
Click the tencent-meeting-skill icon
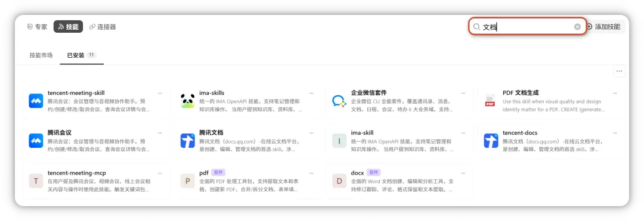(36, 101)
